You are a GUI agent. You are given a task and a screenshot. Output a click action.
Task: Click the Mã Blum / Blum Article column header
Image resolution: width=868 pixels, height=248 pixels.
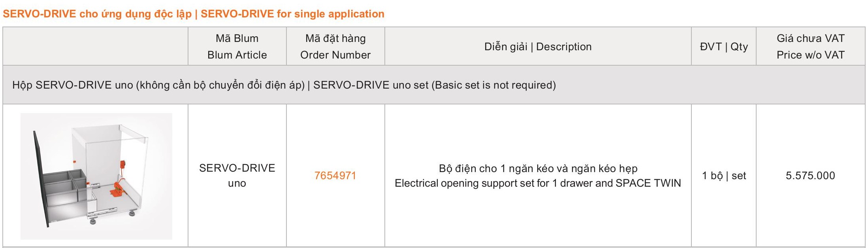click(237, 46)
